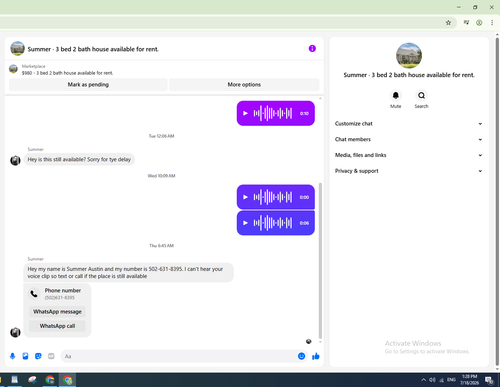The width and height of the screenshot is (500, 387).
Task: Click conversation title in chat header
Action: tap(93, 49)
